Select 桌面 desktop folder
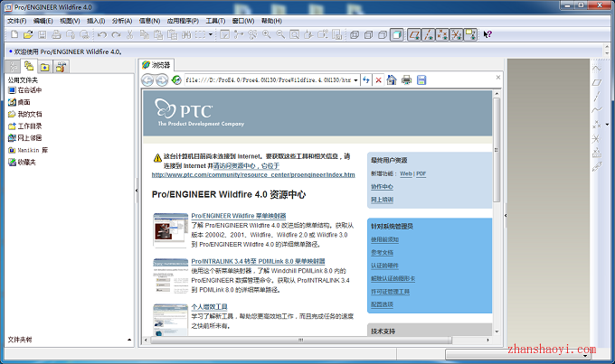The image size is (615, 364). tap(19, 102)
